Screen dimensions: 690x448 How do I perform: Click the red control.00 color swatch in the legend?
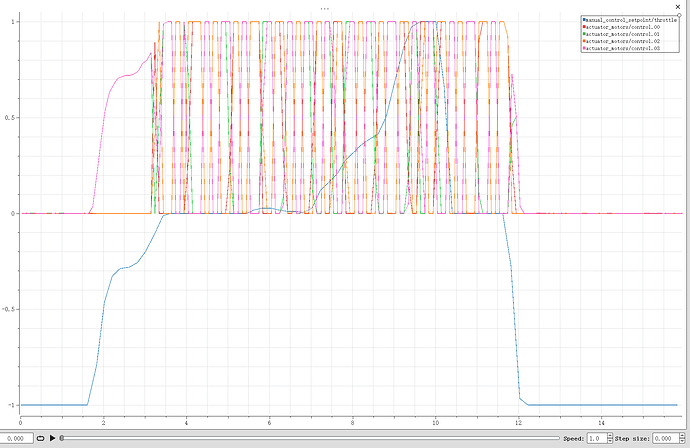tap(584, 27)
